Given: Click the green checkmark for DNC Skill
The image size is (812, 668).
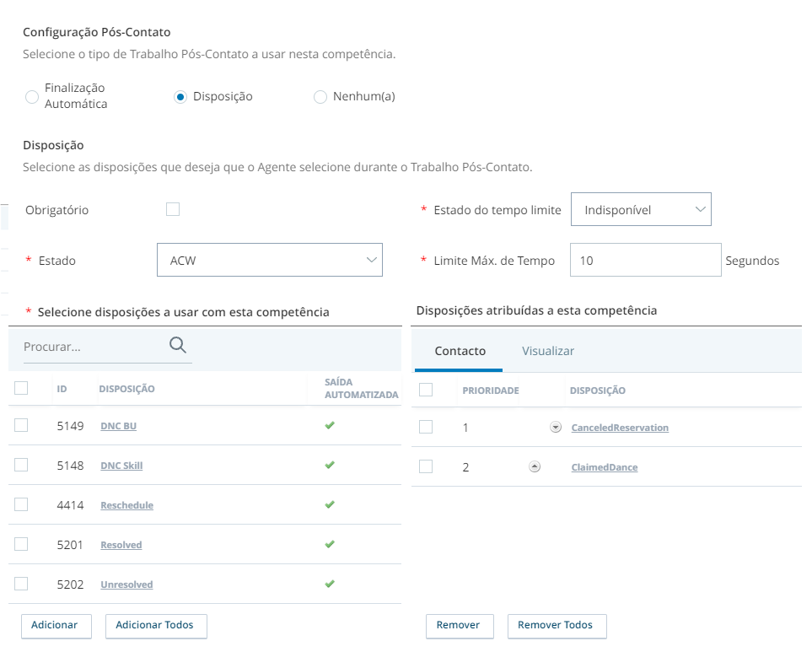Looking at the screenshot, I should (x=330, y=465).
